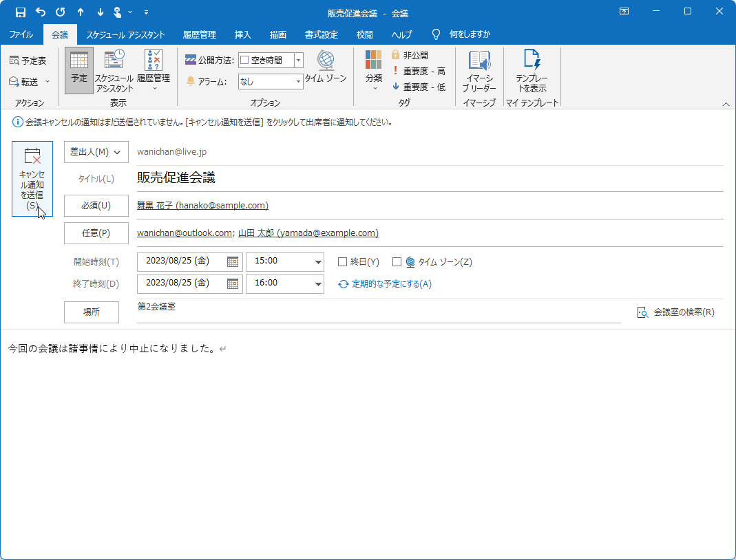Screen dimensions: 736x560
Task: Open the 履歴管理 tracking ribbon button
Action: click(154, 70)
